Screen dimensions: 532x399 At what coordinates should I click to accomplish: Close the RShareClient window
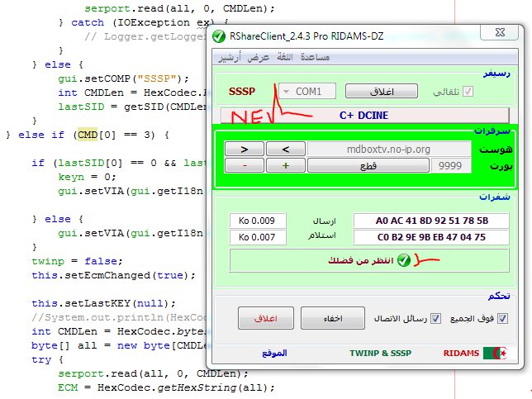click(500, 32)
